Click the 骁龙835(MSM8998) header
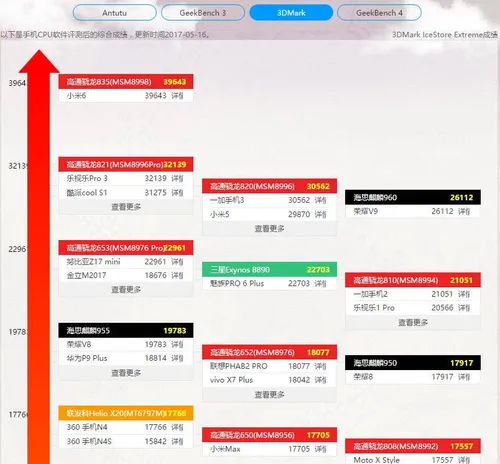The height and width of the screenshot is (464, 500). pyautogui.click(x=126, y=82)
